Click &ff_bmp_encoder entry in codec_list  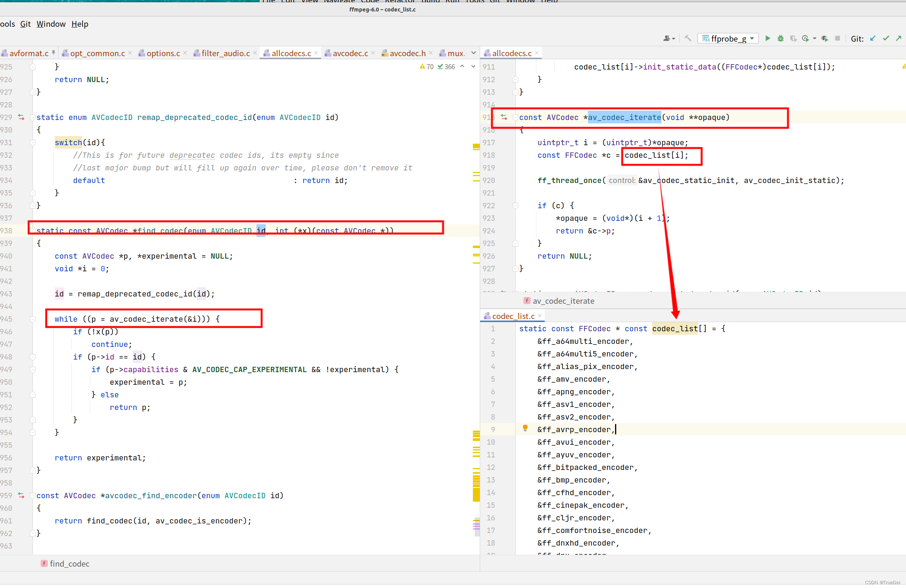(x=574, y=480)
